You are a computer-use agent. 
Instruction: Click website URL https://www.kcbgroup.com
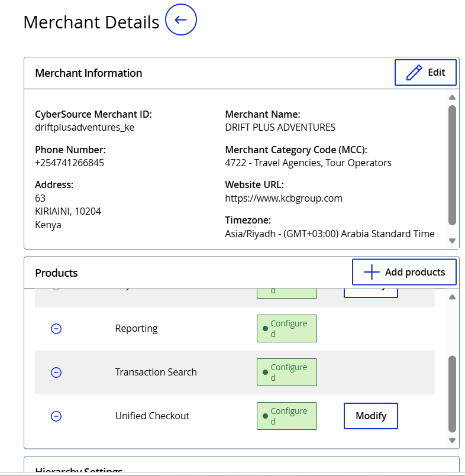(x=284, y=198)
